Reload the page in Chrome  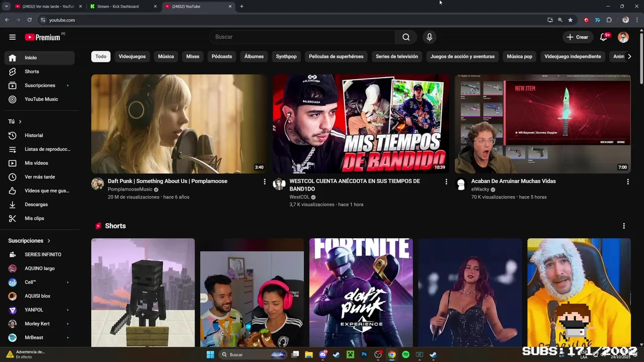click(30, 20)
